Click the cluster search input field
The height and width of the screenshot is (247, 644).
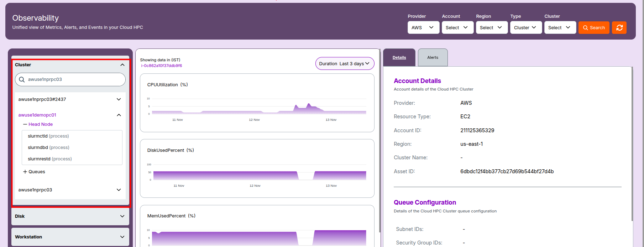[x=70, y=79]
